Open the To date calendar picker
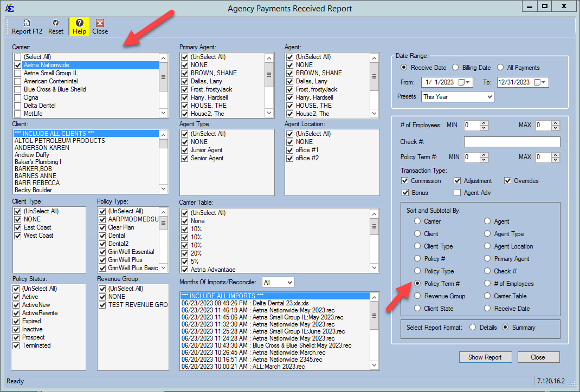The image size is (580, 392). 538,82
